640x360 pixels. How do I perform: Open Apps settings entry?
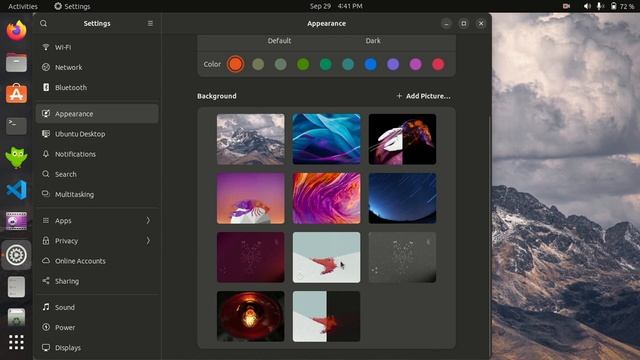pyautogui.click(x=97, y=220)
